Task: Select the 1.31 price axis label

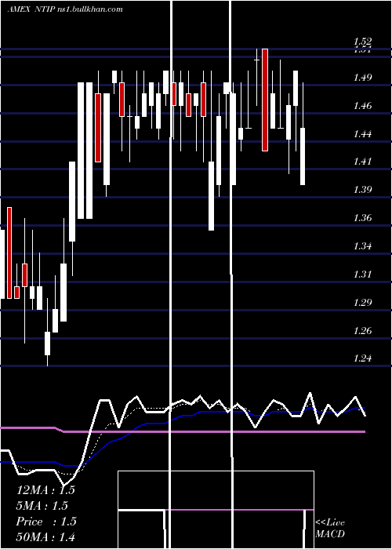Action: click(x=362, y=274)
